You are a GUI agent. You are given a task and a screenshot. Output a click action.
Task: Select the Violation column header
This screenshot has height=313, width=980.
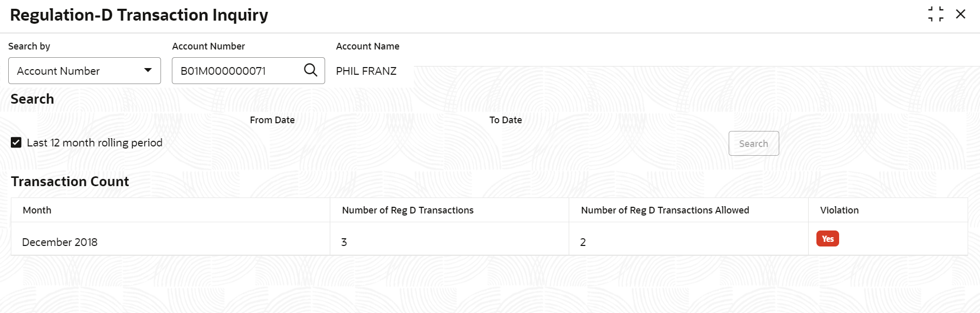839,210
